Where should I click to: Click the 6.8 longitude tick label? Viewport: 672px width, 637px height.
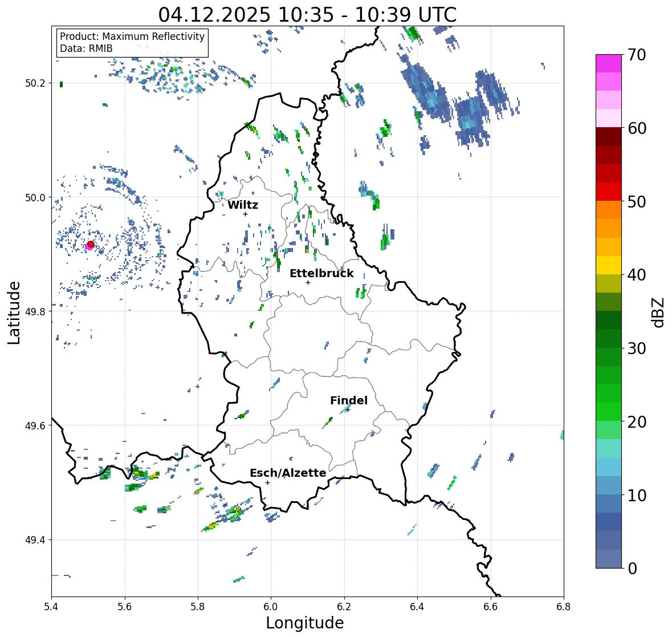563,606
